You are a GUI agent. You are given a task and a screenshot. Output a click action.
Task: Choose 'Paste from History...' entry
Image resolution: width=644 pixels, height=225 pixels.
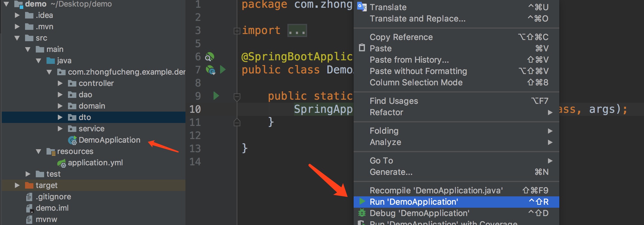(456, 60)
